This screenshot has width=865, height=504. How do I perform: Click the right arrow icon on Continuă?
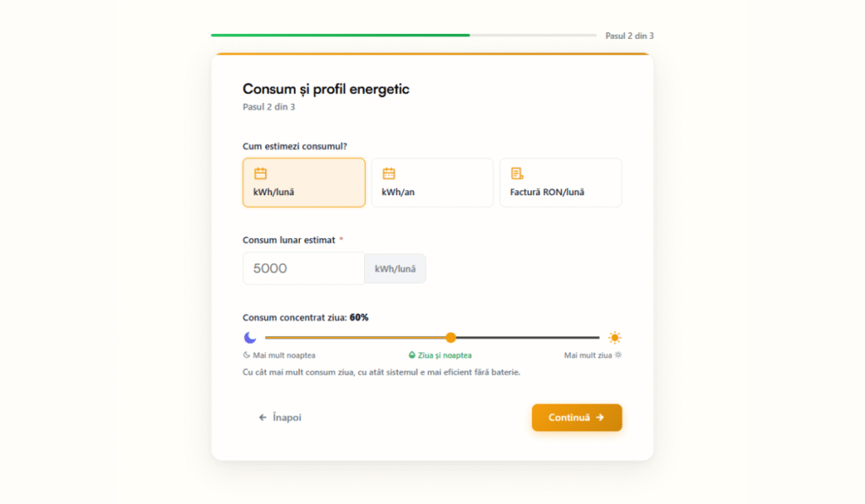tap(600, 417)
